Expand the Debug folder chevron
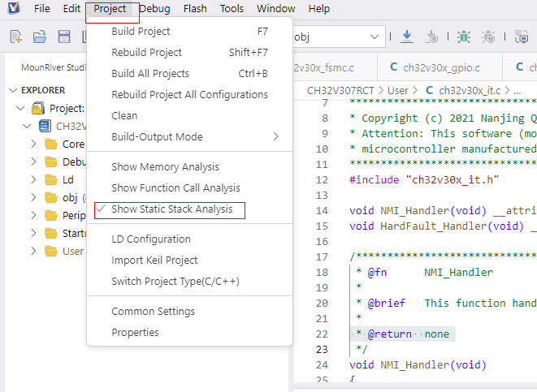The width and height of the screenshot is (537, 392). (33, 162)
